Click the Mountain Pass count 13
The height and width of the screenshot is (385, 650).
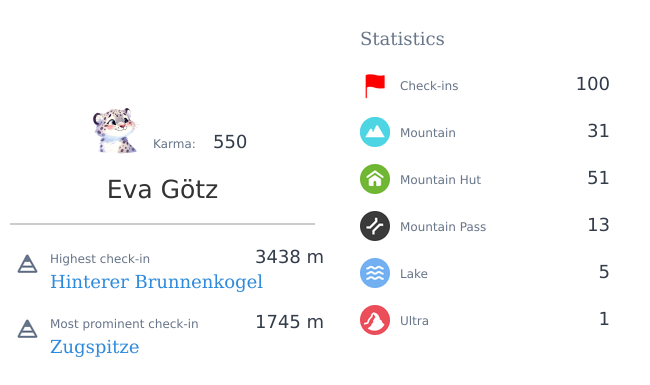point(599,225)
